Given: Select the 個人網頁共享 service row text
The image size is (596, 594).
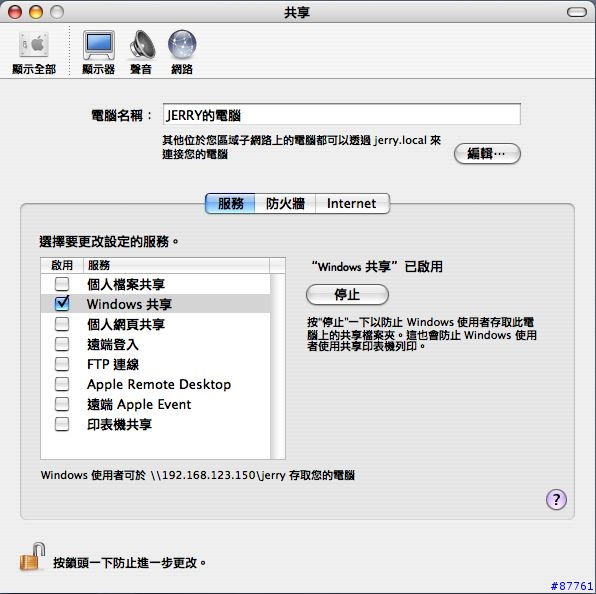Looking at the screenshot, I should point(126,324).
